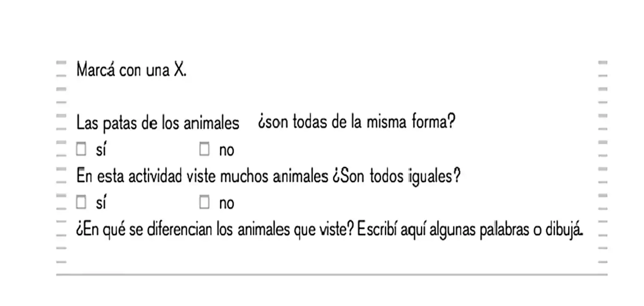The width and height of the screenshot is (644, 306).
Task: Click the 'no' label below the legs question
Action: click(x=227, y=150)
